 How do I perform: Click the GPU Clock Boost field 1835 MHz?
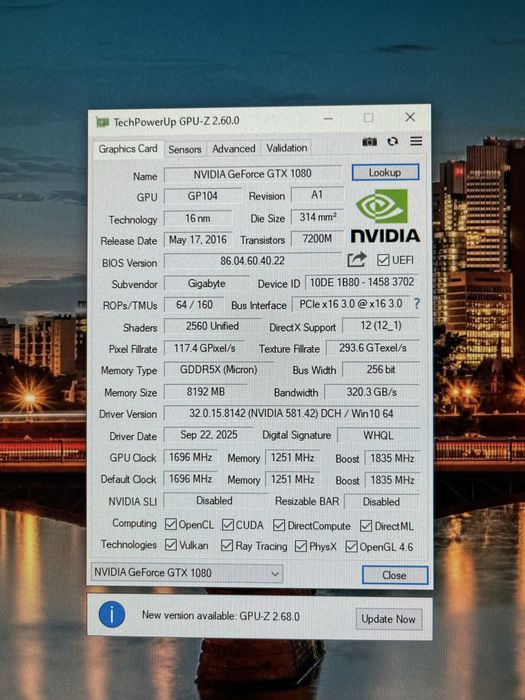392,458
